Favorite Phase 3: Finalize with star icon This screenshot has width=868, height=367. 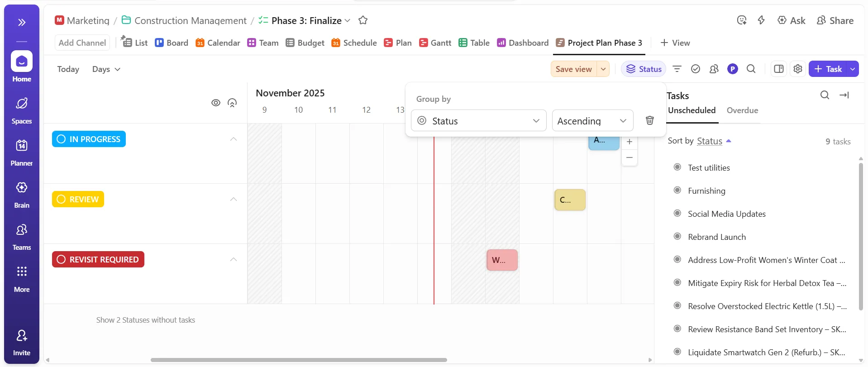[x=362, y=20]
